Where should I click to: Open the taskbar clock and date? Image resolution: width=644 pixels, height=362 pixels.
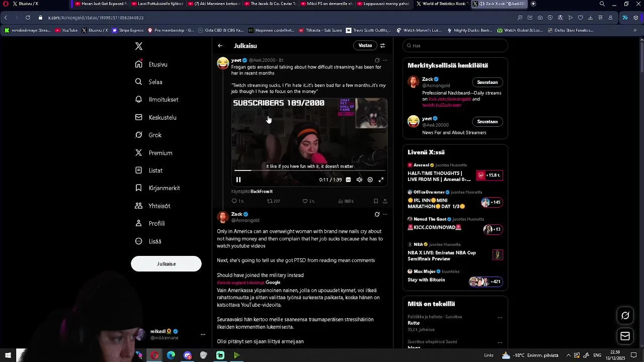click(615, 355)
